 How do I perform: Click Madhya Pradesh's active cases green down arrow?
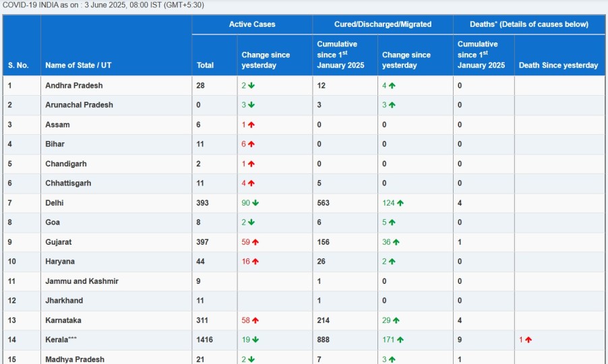tap(251, 359)
